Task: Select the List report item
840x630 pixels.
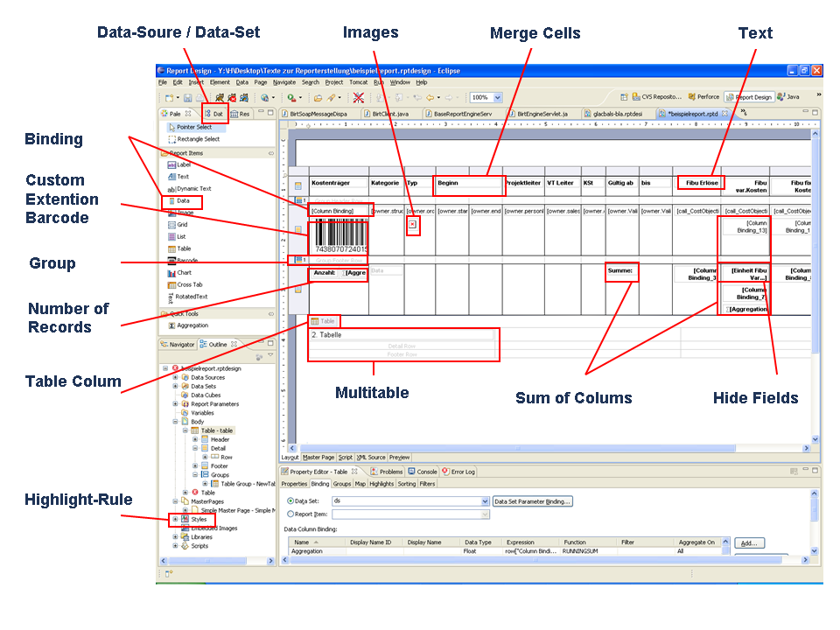Action: [x=178, y=236]
